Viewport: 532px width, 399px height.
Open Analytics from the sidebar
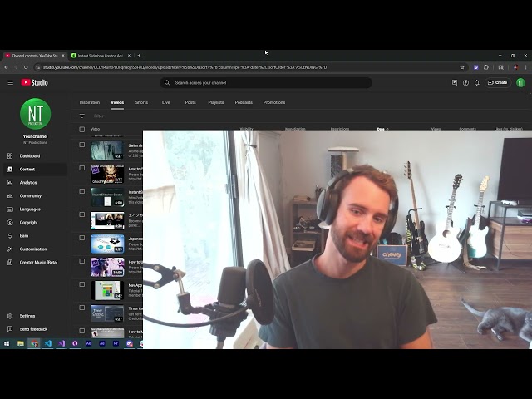pyautogui.click(x=28, y=183)
